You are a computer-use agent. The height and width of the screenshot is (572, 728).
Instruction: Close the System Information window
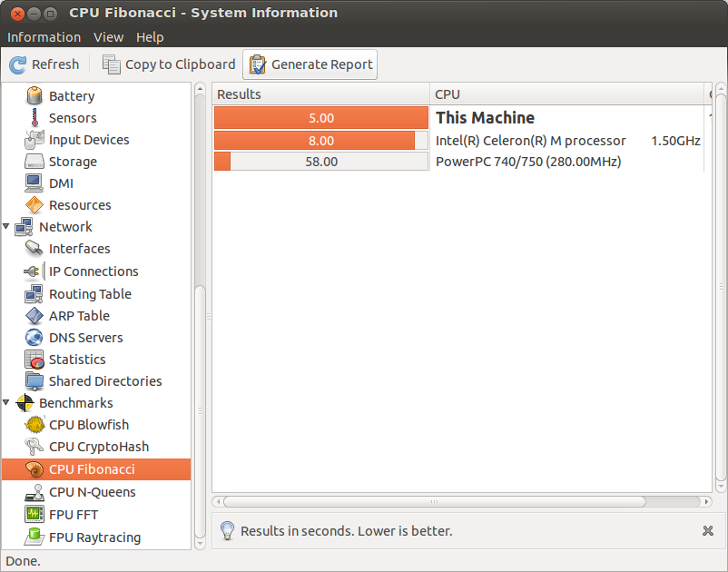point(17,14)
